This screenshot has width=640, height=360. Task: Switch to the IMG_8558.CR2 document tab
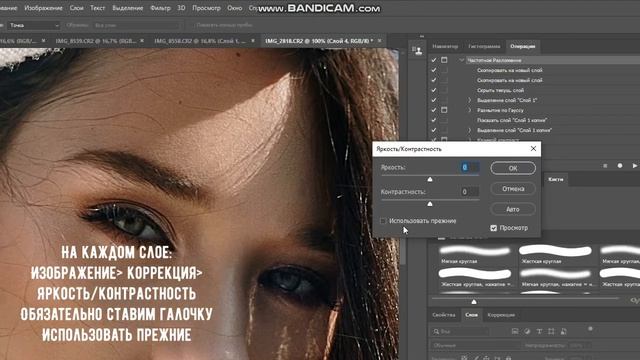(x=200, y=41)
